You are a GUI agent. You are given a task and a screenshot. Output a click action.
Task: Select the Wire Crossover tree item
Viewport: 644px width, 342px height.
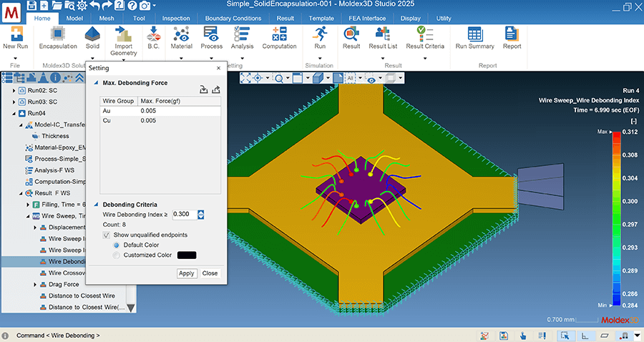click(x=67, y=273)
